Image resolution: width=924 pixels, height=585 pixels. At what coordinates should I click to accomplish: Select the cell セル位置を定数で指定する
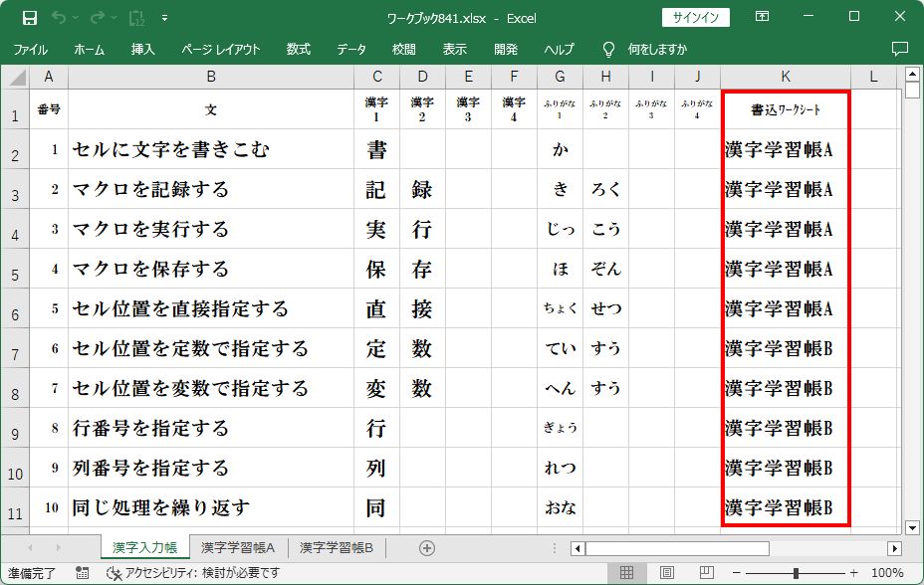[211, 348]
